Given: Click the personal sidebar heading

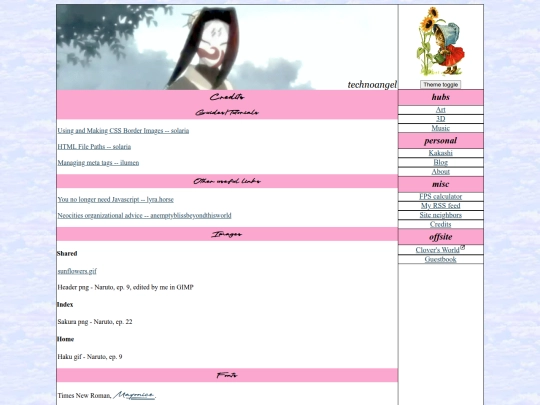Looking at the screenshot, I should (440, 141).
